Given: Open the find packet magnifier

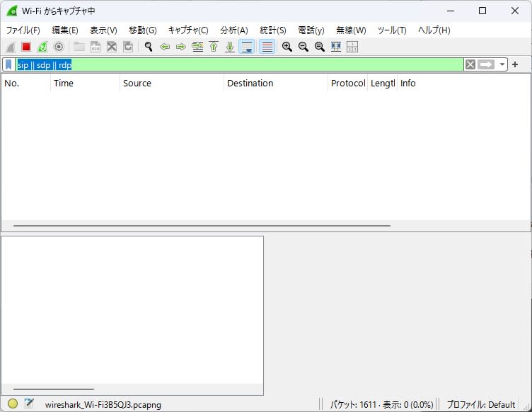Looking at the screenshot, I should [x=149, y=47].
